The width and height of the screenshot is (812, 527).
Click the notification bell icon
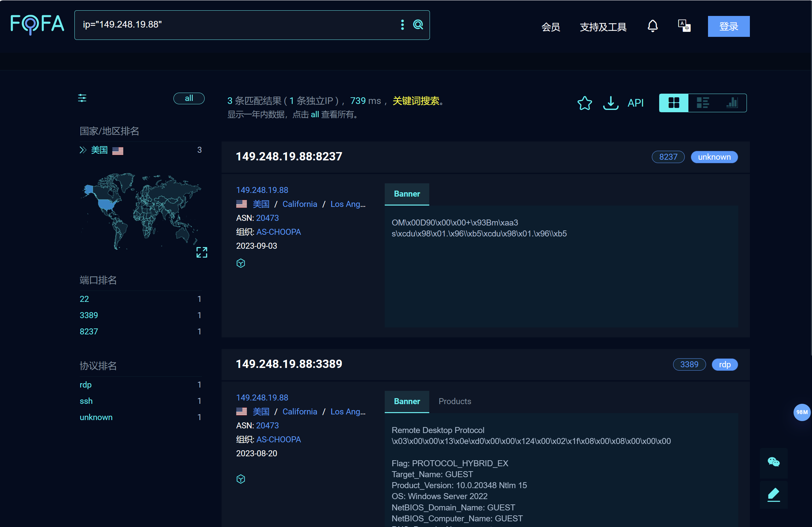652,26
